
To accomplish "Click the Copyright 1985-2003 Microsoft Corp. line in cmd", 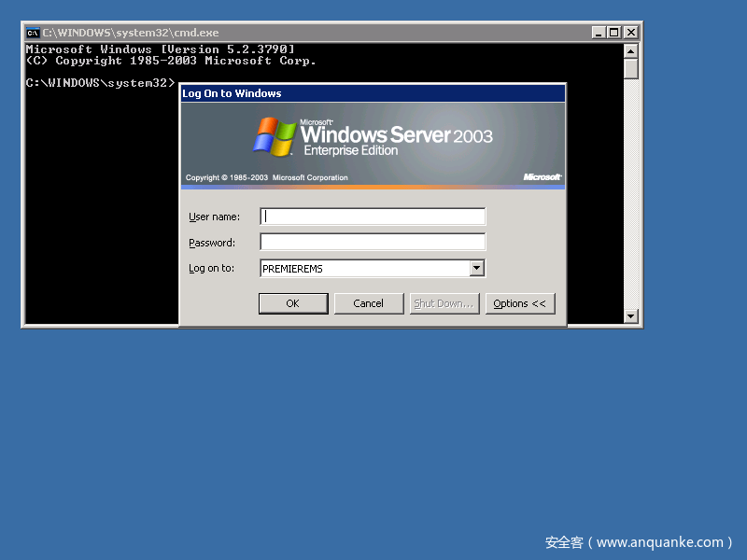I will pos(171,61).
